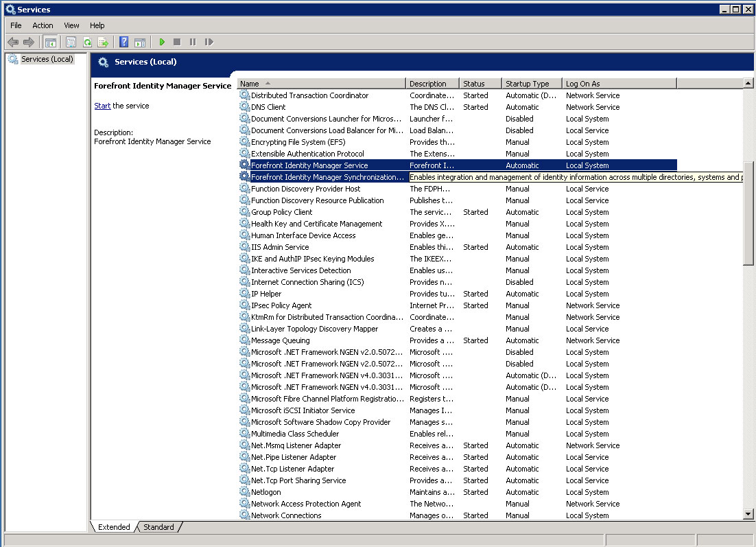Select Function Discovery Provider Host row
Viewport: 756px width, 547px height.
458,189
